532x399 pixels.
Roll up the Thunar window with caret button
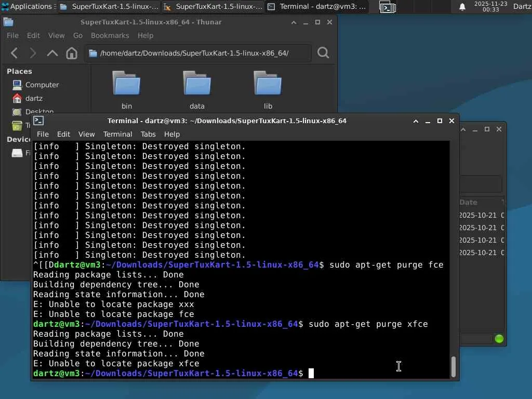pyautogui.click(x=294, y=22)
